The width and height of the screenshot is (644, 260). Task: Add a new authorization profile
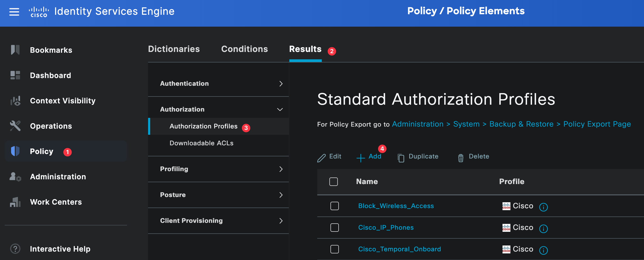coord(369,157)
